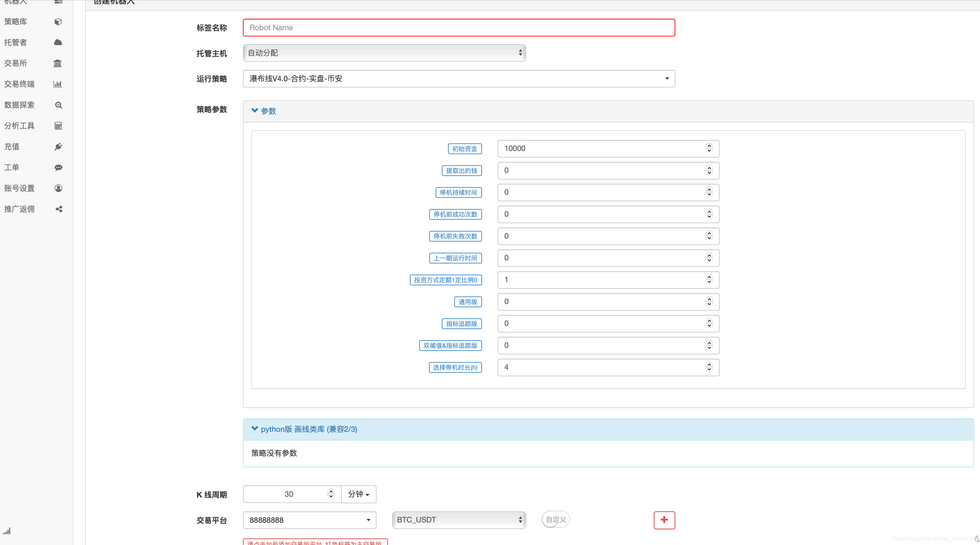Open the 托管主机 自动分配 dropdown
The height and width of the screenshot is (545, 980).
[x=384, y=53]
